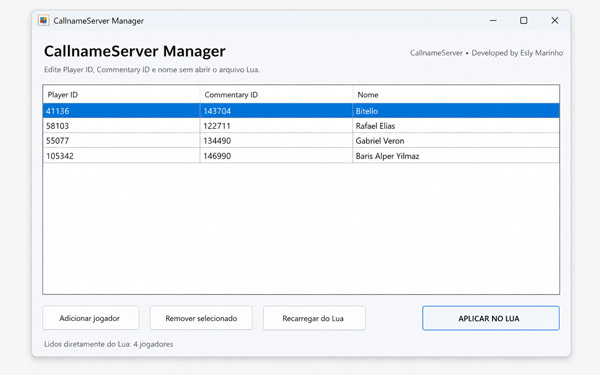This screenshot has width=600, height=375.
Task: Select the name cell Bitello
Action: pos(456,111)
